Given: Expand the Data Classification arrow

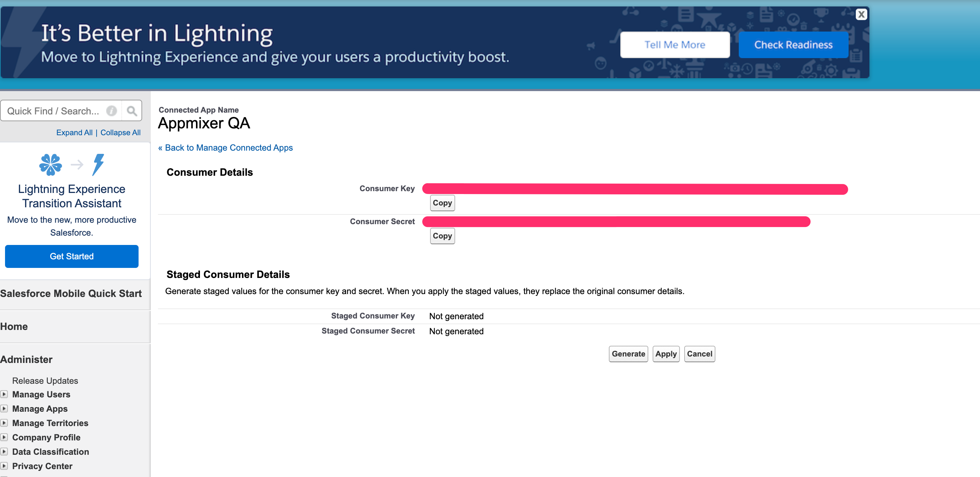Looking at the screenshot, I should pos(4,452).
